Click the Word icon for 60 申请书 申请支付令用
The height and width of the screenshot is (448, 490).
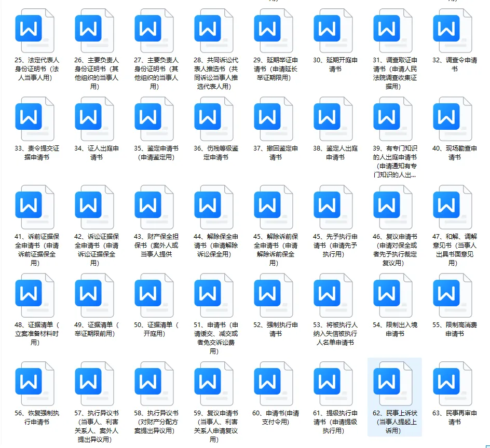274,383
